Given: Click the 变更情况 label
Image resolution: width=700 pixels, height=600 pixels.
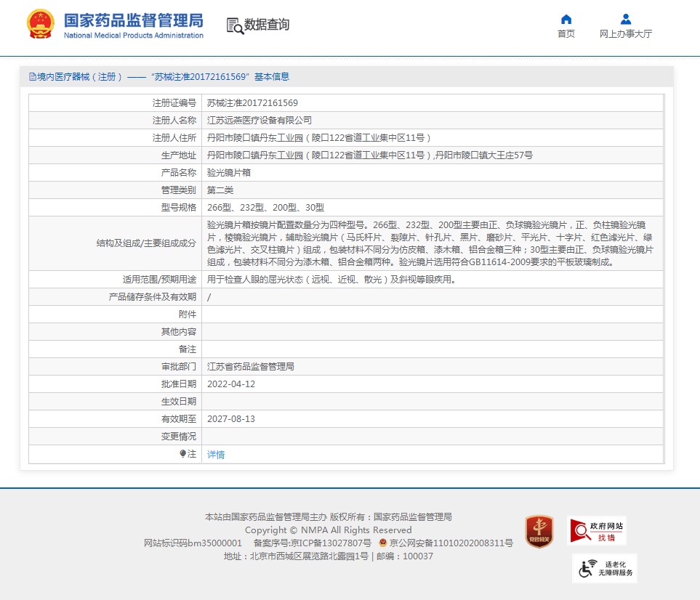Looking at the screenshot, I should point(179,437).
